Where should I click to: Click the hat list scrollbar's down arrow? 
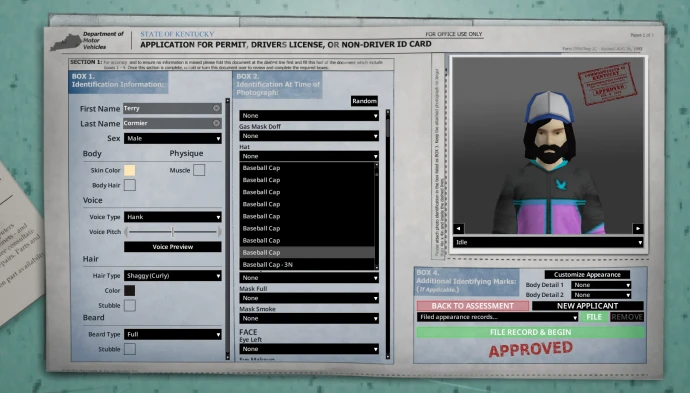377,267
